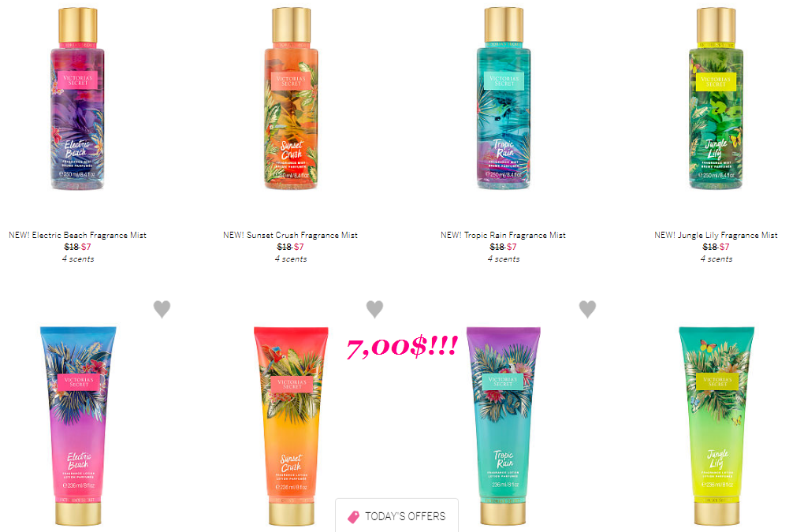Click '4 scents' under Tropic Rain mist

(503, 259)
